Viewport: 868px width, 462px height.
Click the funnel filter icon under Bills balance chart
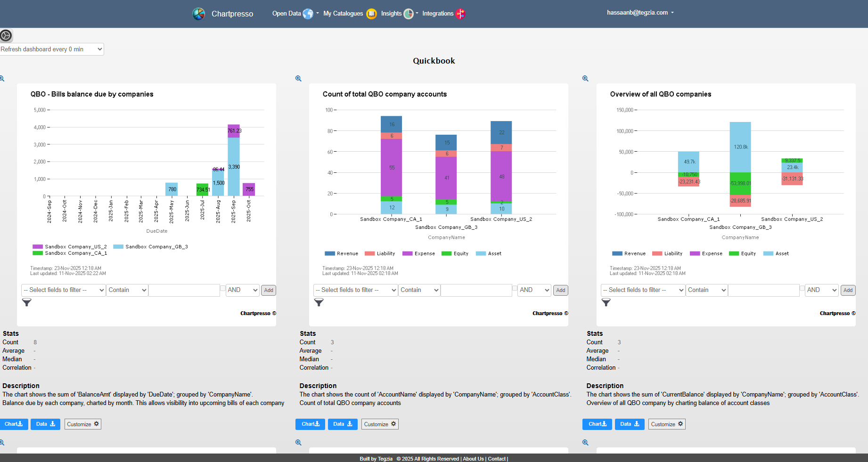coord(27,302)
